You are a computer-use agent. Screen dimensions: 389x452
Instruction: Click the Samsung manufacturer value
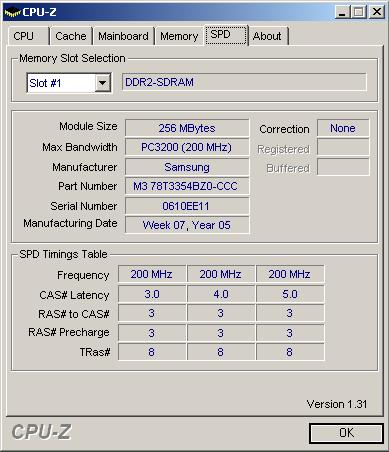187,167
